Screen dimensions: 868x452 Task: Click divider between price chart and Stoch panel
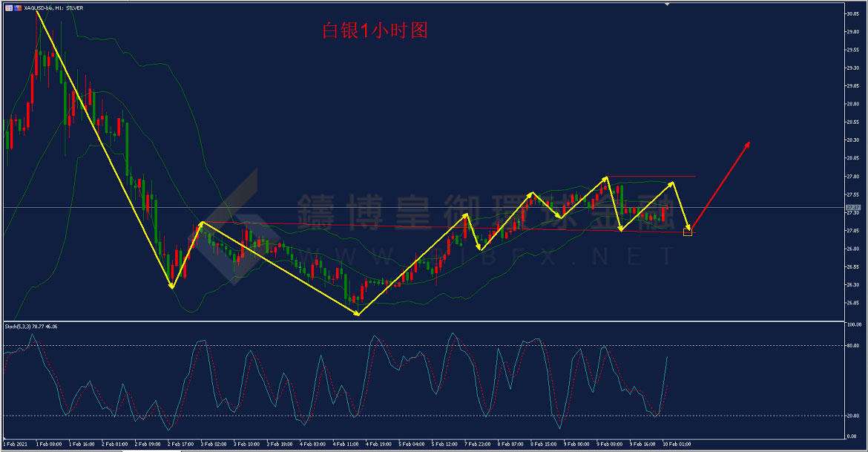pyautogui.click(x=423, y=321)
